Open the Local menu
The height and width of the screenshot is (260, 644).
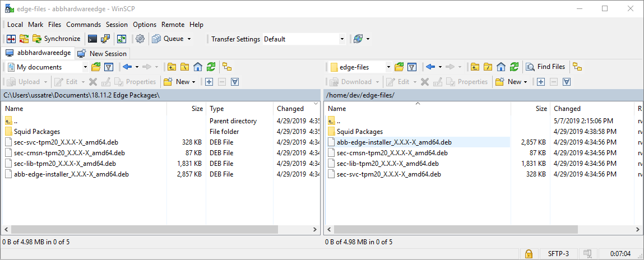click(15, 25)
